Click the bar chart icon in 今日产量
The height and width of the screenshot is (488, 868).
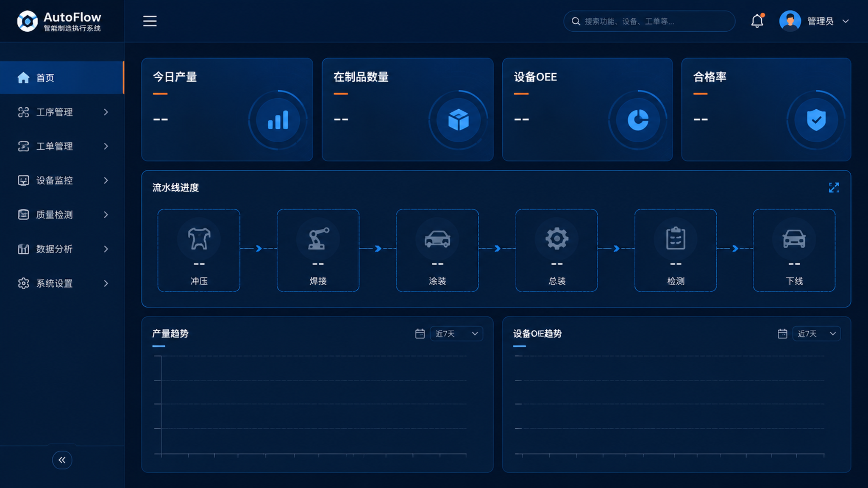pyautogui.click(x=278, y=120)
